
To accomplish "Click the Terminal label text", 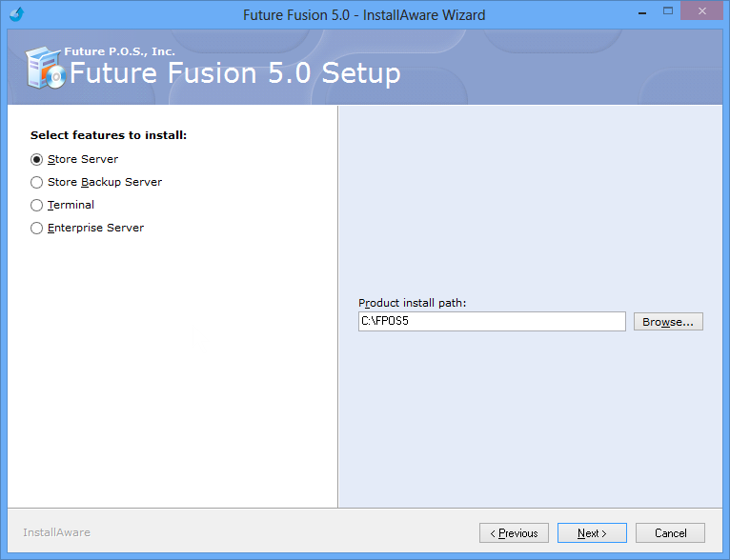I will (x=71, y=205).
